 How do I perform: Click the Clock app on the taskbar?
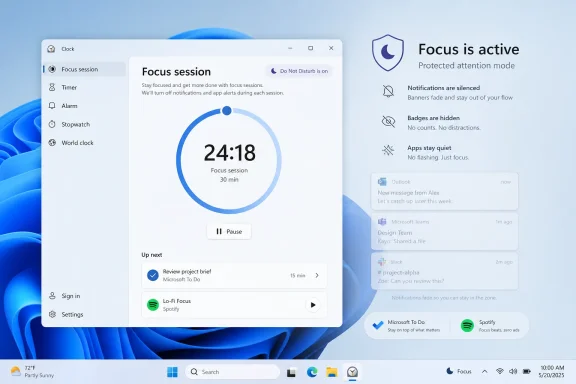point(352,372)
